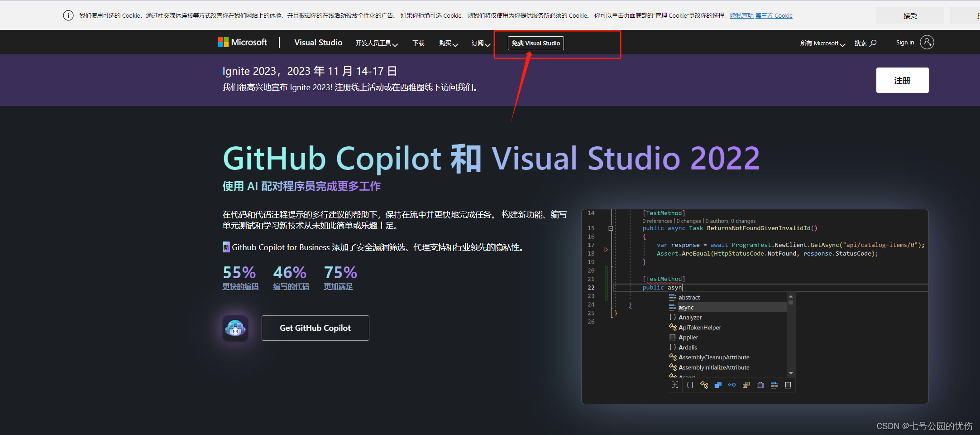The width and height of the screenshot is (980, 435).
Task: Click the 新 badge before Github Copilot for Business
Action: [226, 247]
